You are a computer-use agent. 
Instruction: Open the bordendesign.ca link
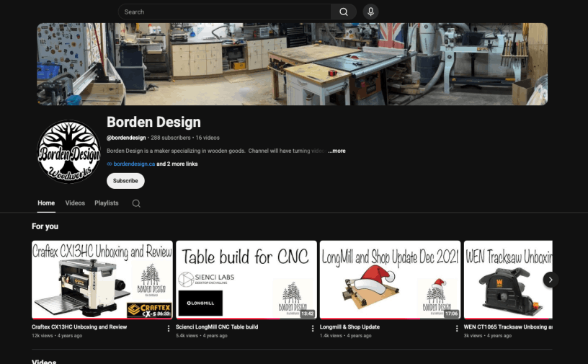[134, 164]
